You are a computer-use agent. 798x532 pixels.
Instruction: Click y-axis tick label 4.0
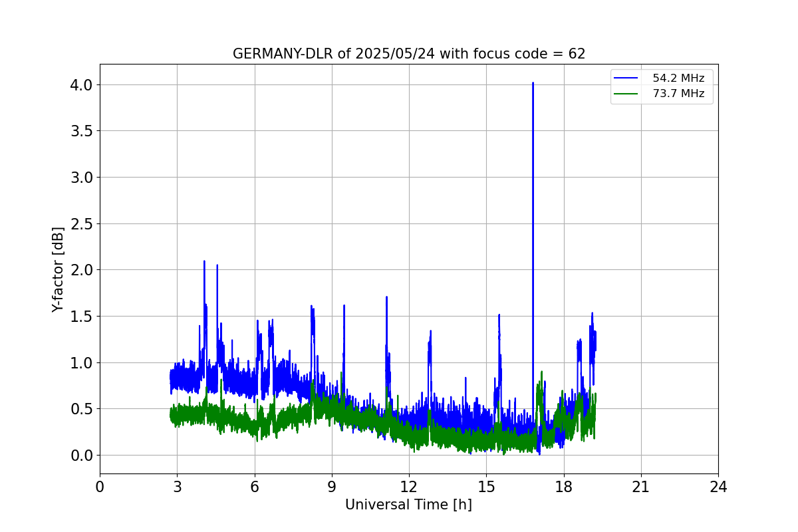(82, 84)
